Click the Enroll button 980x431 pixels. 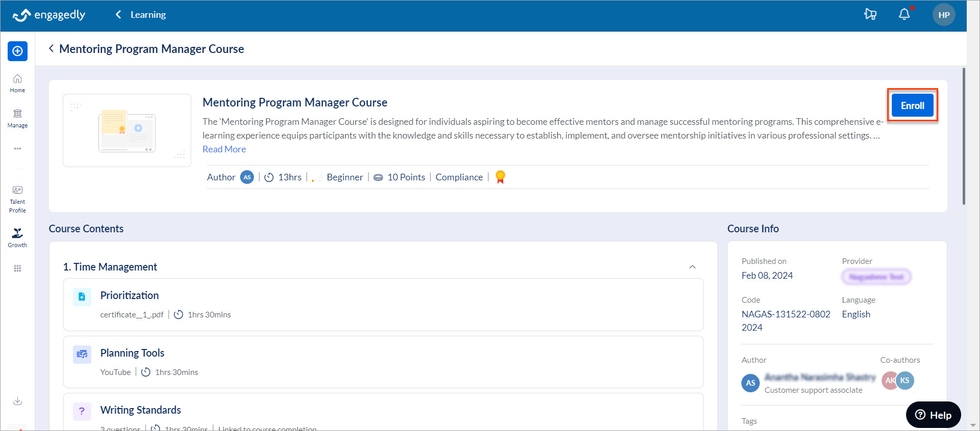tap(912, 105)
